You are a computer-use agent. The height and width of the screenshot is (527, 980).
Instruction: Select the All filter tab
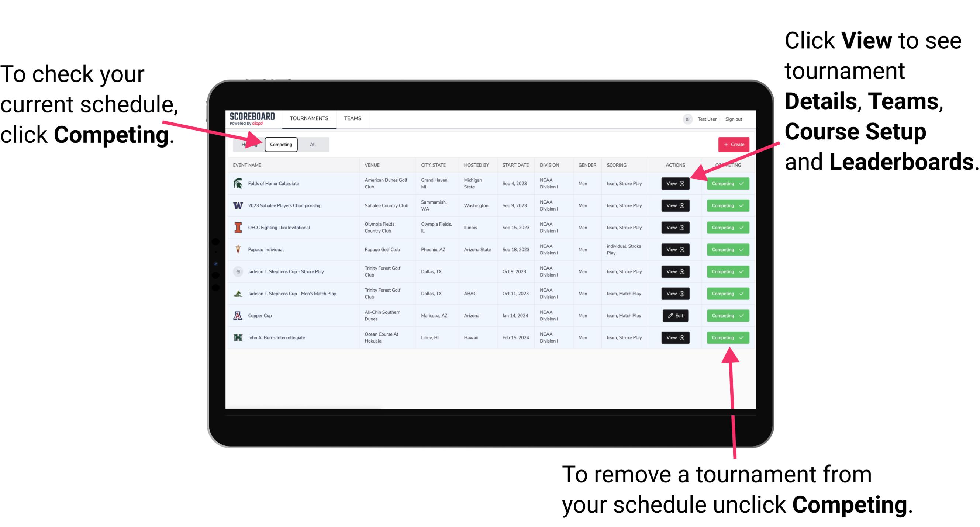coord(313,144)
